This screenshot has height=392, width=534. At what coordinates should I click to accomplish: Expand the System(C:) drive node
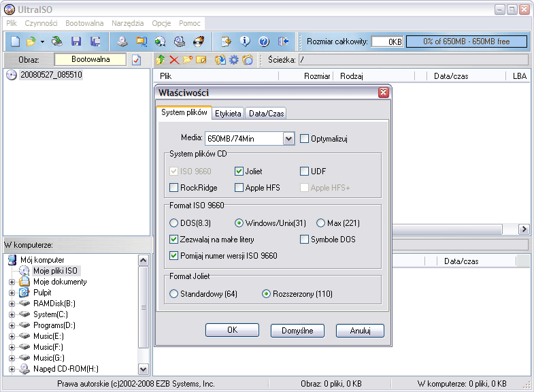12,314
